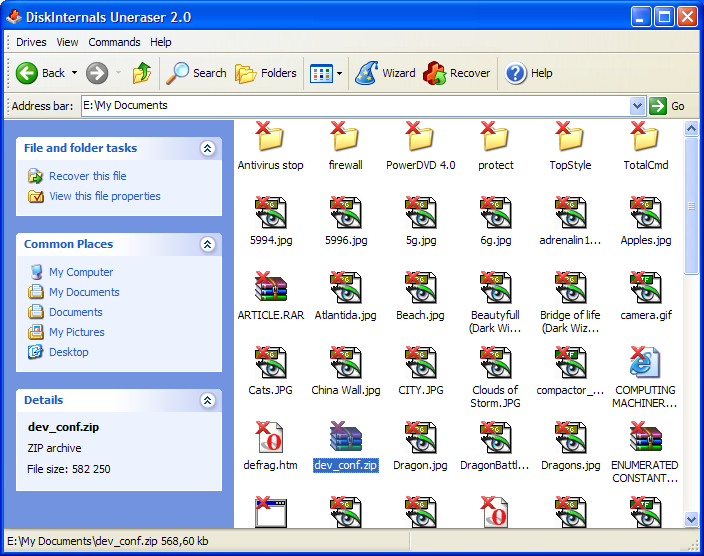Open the view mode dropdown arrow
The image size is (704, 556).
pyautogui.click(x=339, y=73)
